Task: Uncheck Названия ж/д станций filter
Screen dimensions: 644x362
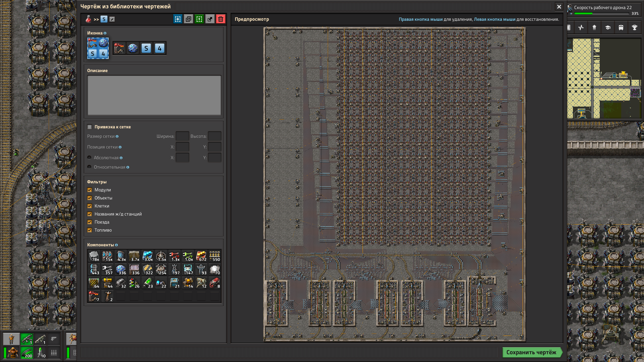Action: pyautogui.click(x=90, y=214)
